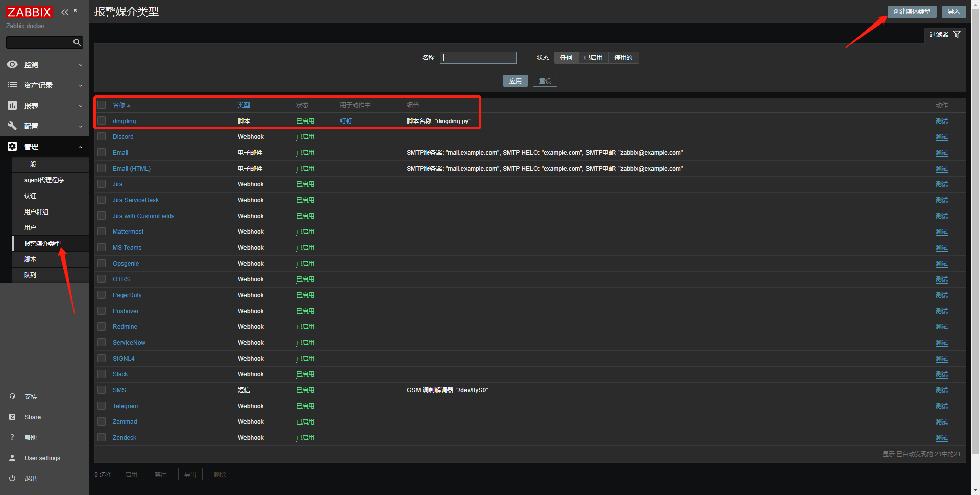This screenshot has width=980, height=495.
Task: Open the dingding media type link
Action: (125, 121)
